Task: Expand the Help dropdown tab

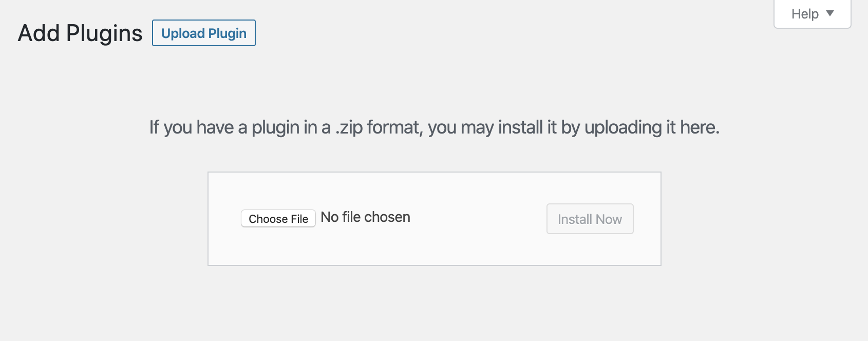Action: click(812, 14)
